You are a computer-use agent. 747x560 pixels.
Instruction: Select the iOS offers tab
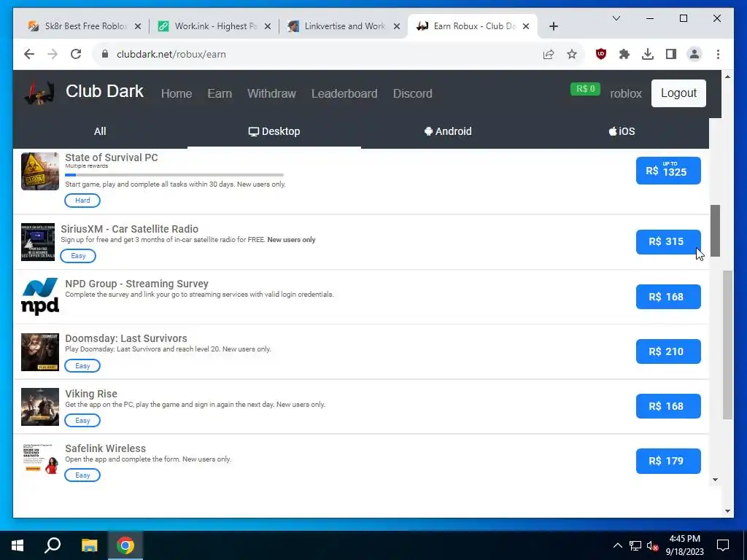tap(622, 131)
